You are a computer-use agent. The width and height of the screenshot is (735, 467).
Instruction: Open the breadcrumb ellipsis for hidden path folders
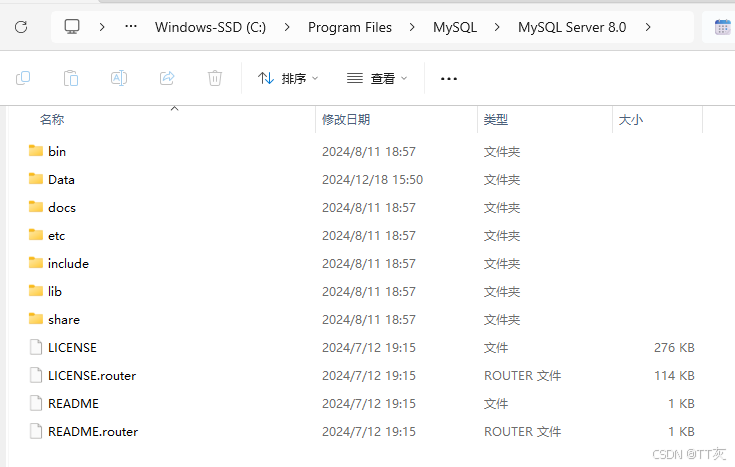coord(131,27)
